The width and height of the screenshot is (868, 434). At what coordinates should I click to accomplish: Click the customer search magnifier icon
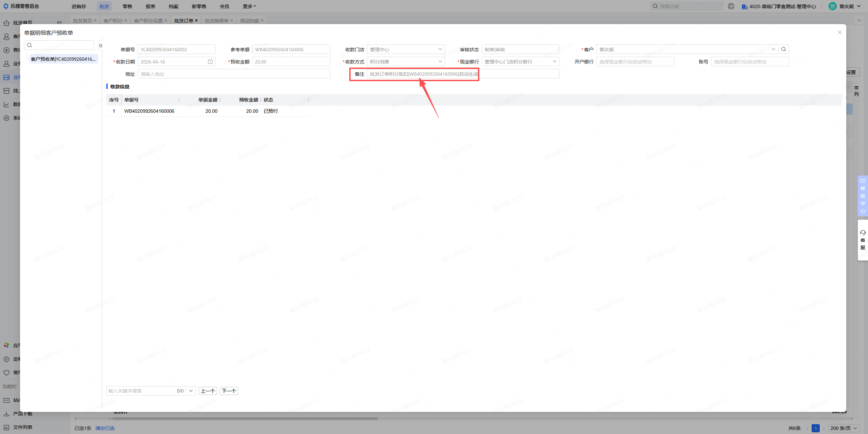click(x=784, y=49)
